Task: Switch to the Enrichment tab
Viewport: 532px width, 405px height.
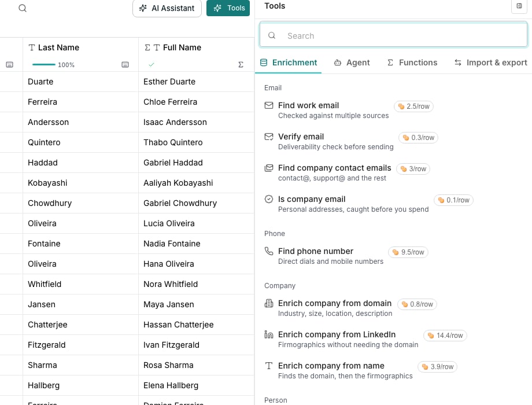Action: pos(289,63)
